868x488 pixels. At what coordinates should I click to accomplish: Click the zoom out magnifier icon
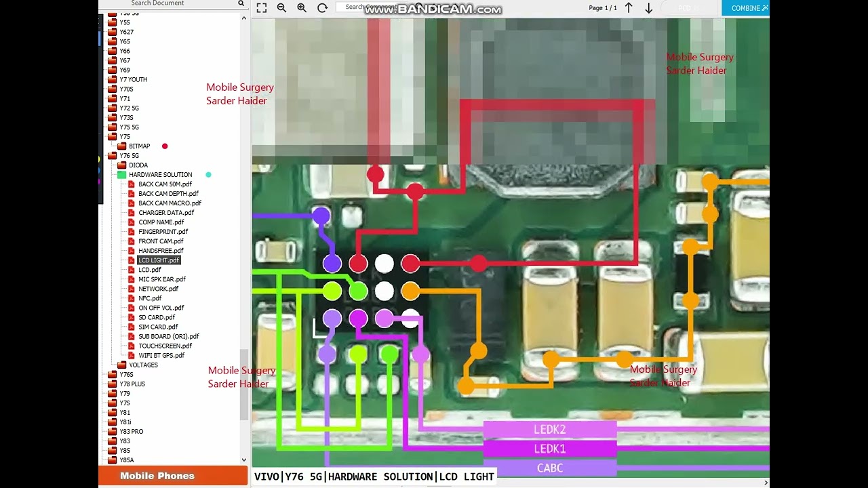pos(281,8)
